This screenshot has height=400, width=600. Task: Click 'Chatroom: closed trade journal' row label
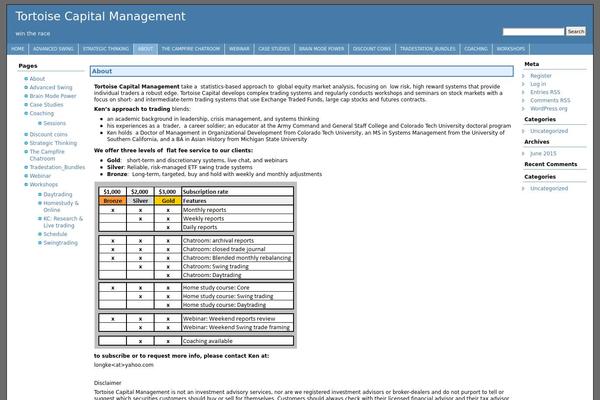pos(224,249)
